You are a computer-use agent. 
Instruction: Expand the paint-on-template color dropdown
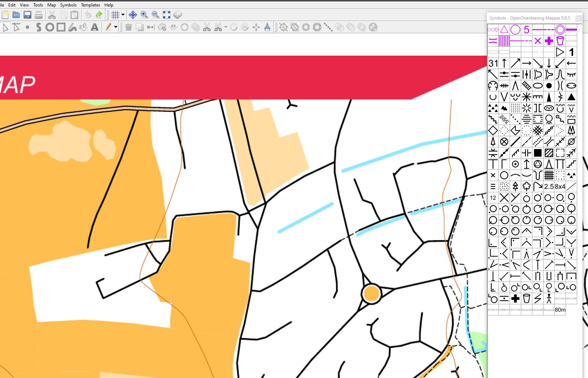[115, 27]
